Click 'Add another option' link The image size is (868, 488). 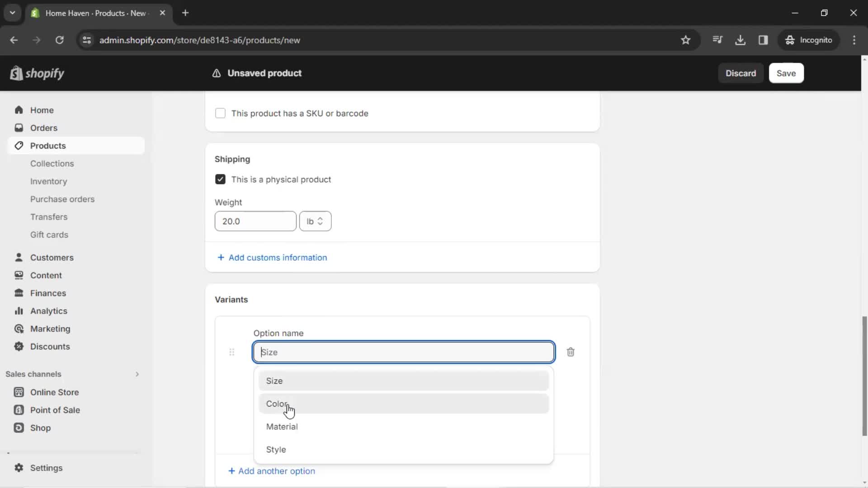tap(272, 471)
